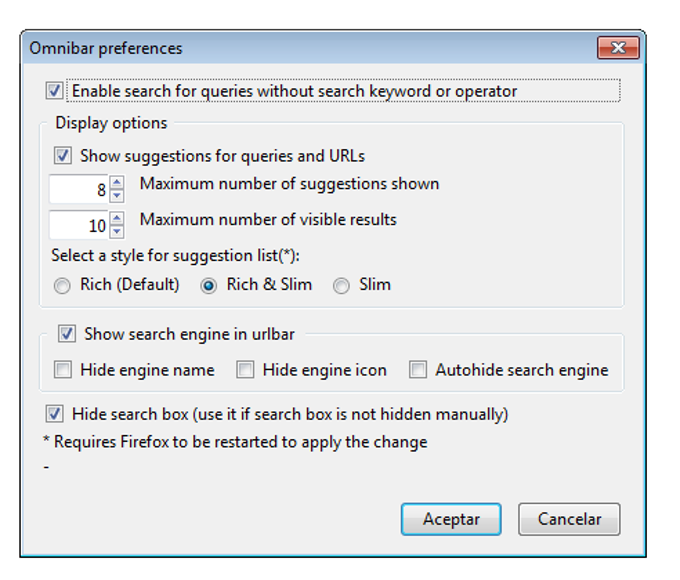Click the suggestions count input field
The height and width of the screenshot is (580, 680).
pyautogui.click(x=79, y=189)
